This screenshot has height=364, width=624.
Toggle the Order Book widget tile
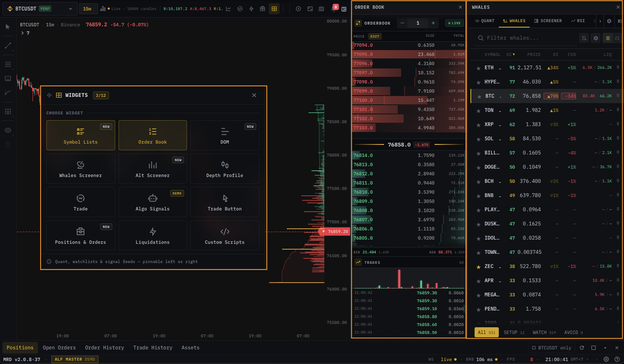pyautogui.click(x=153, y=135)
